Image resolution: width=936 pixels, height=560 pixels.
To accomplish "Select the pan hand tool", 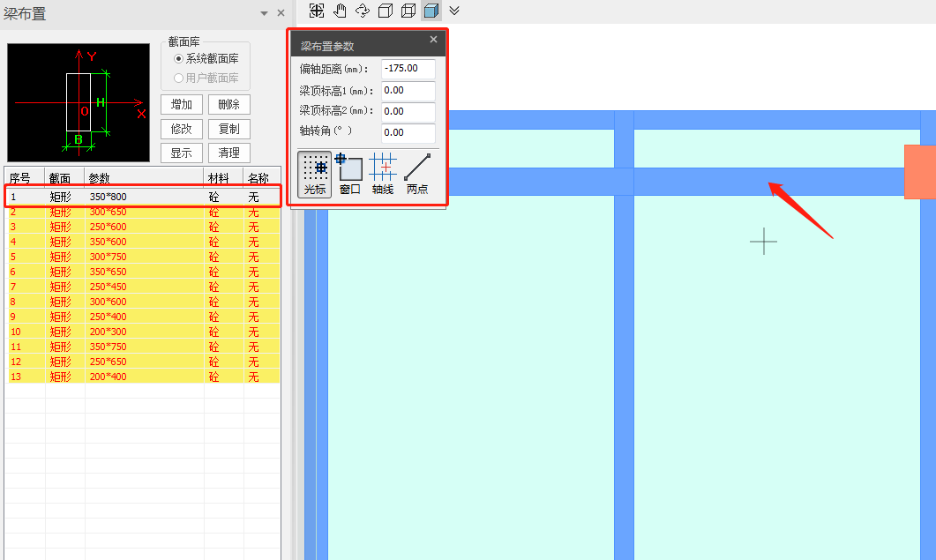I will 340,11.
